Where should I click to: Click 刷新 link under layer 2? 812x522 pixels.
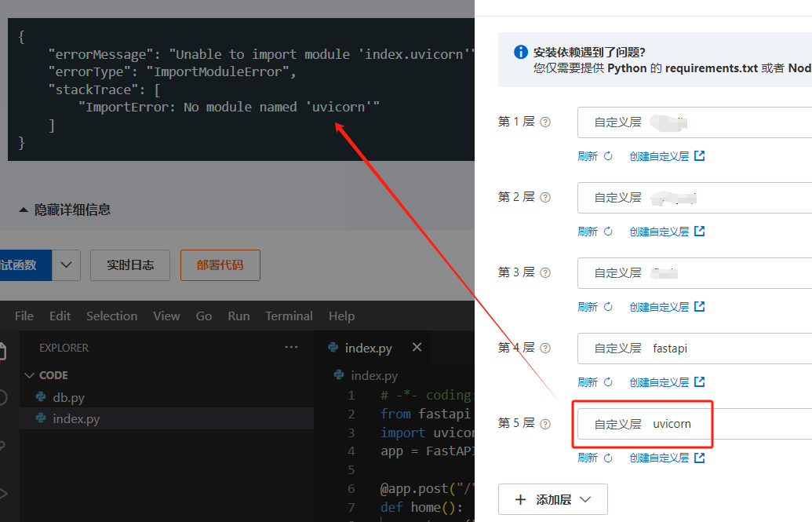click(x=588, y=232)
